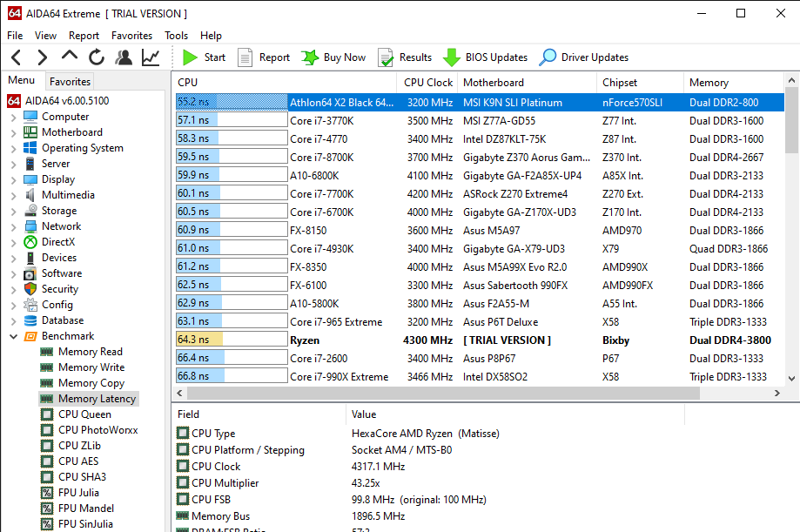This screenshot has width=800, height=532.
Task: Select the Memory Write benchmark
Action: (x=91, y=367)
